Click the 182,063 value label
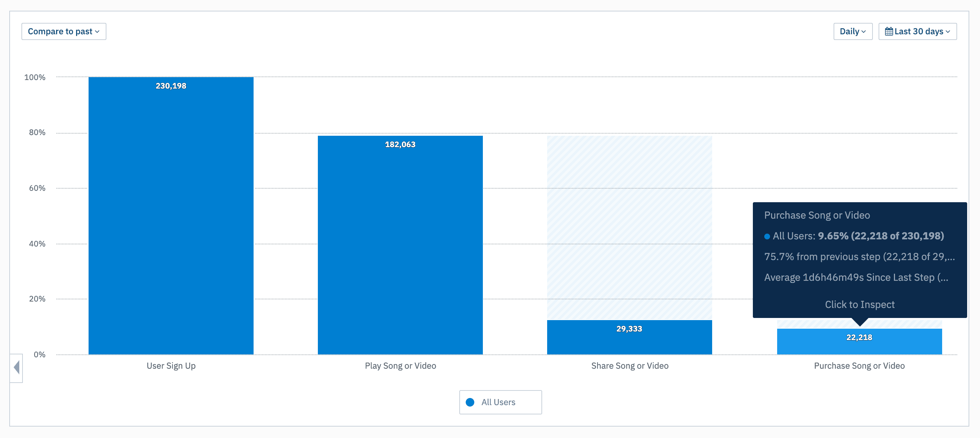The image size is (980, 438). click(400, 145)
